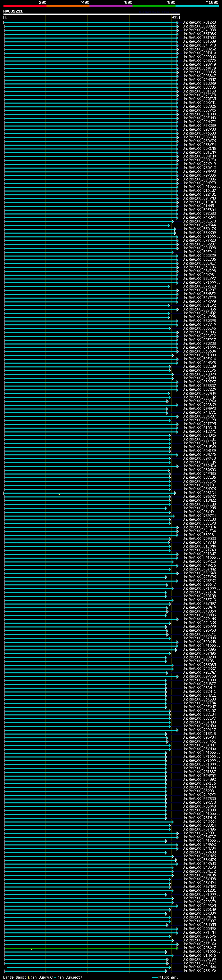Viewport: 222px width, 980px height.
Task: Open hit UniRef100_B6TD86
Action: [x=199, y=34]
